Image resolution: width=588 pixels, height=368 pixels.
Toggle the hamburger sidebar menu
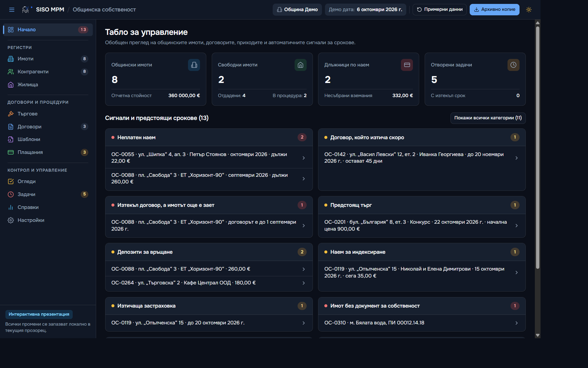click(12, 10)
